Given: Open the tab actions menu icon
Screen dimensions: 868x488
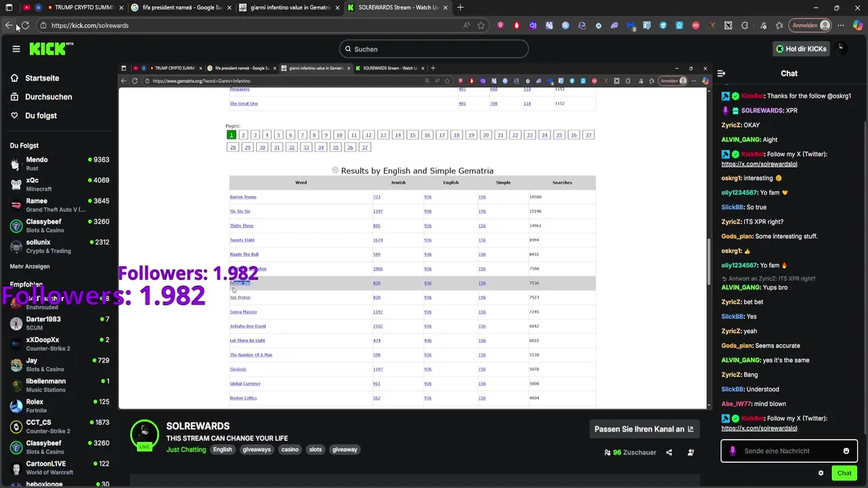Looking at the screenshot, I should 9,7.
